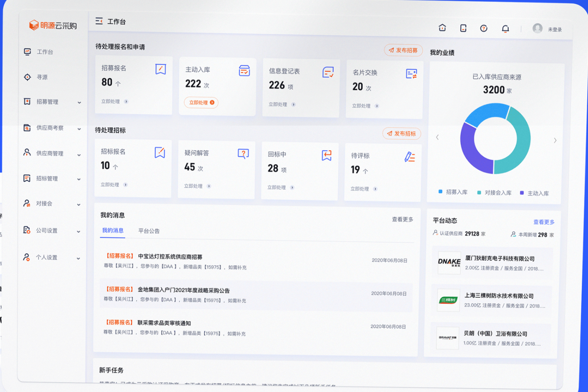Click the 对接会入库 teal legend swatch

[x=479, y=192]
